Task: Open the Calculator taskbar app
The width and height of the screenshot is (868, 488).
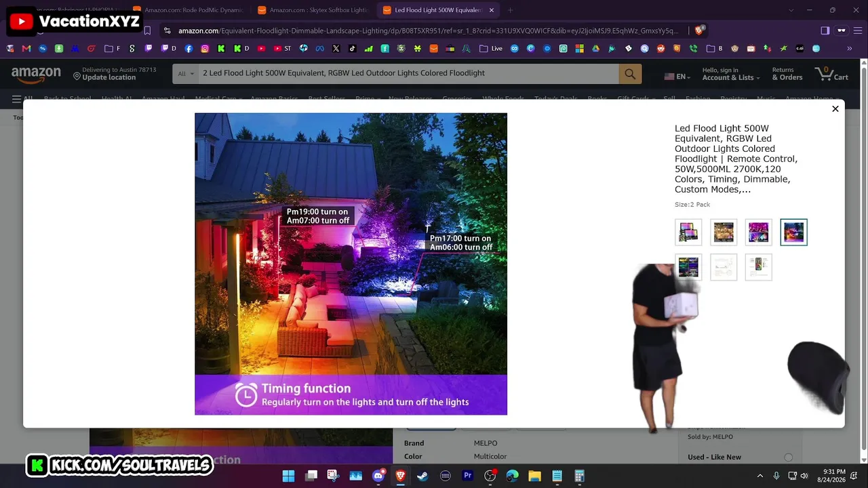Action: [580, 476]
